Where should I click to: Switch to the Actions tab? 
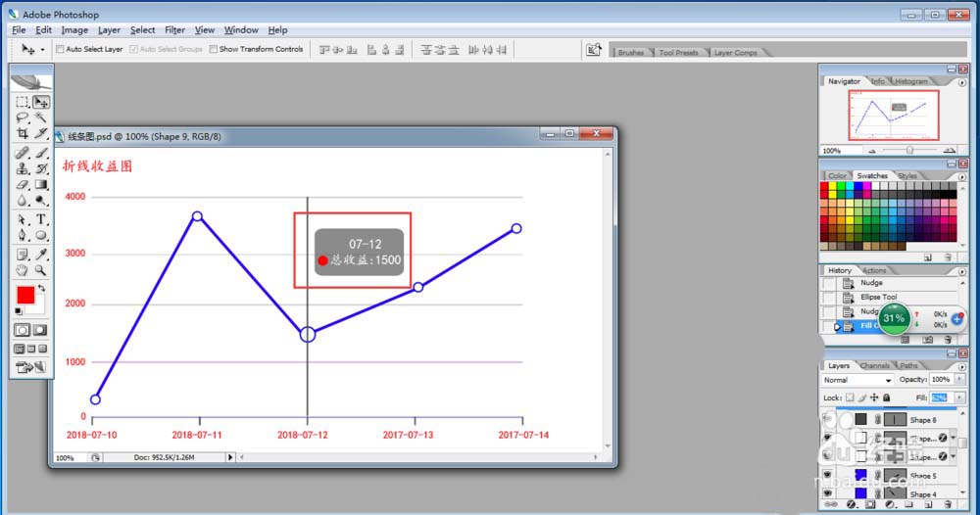click(x=874, y=271)
